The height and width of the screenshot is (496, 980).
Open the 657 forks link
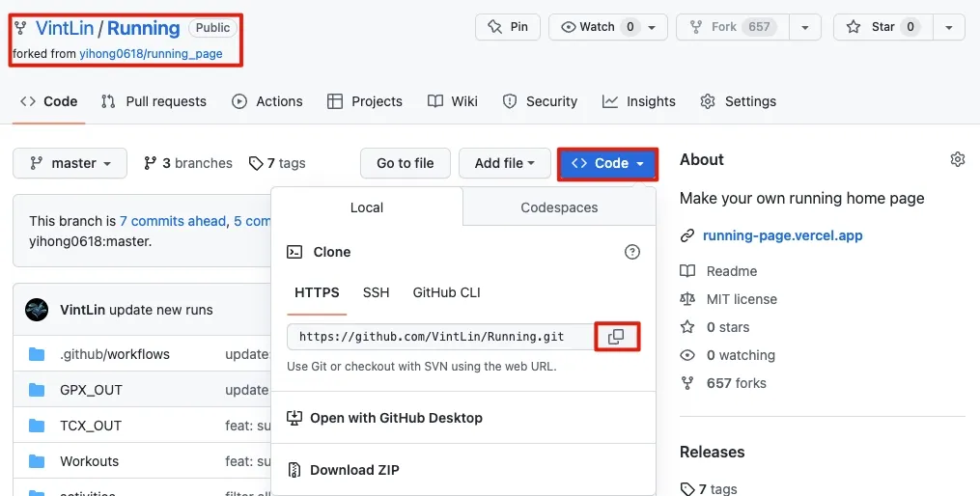(x=737, y=383)
